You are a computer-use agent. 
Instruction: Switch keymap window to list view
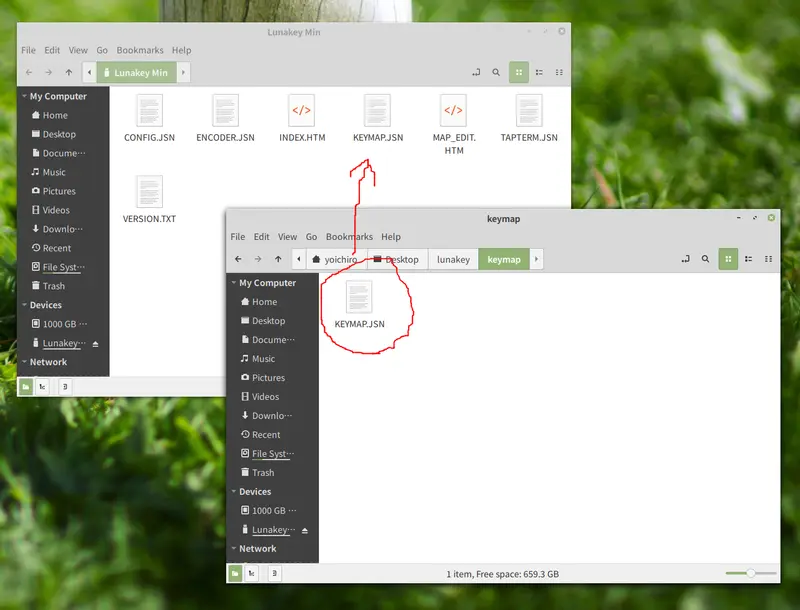pyautogui.click(x=748, y=259)
